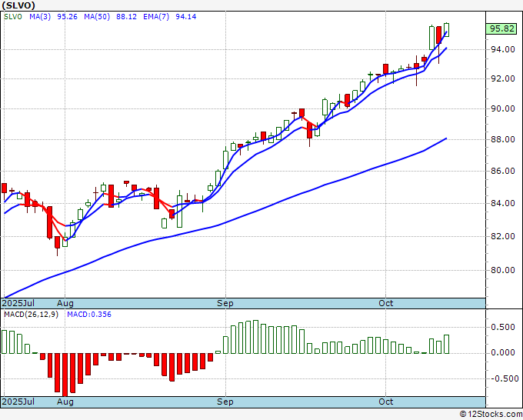
Task: Click the end of the MA(50) line near 88
Action: [446, 138]
